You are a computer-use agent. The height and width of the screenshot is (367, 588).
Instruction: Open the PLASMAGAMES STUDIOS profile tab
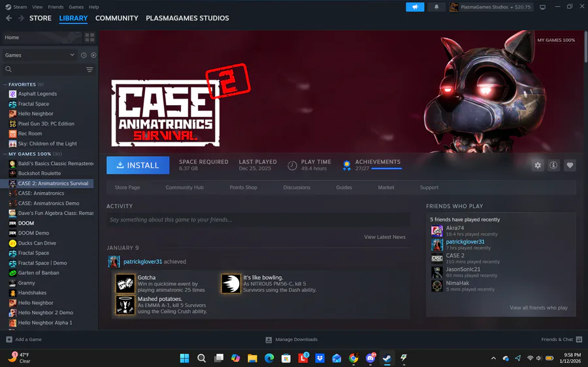[x=187, y=18]
